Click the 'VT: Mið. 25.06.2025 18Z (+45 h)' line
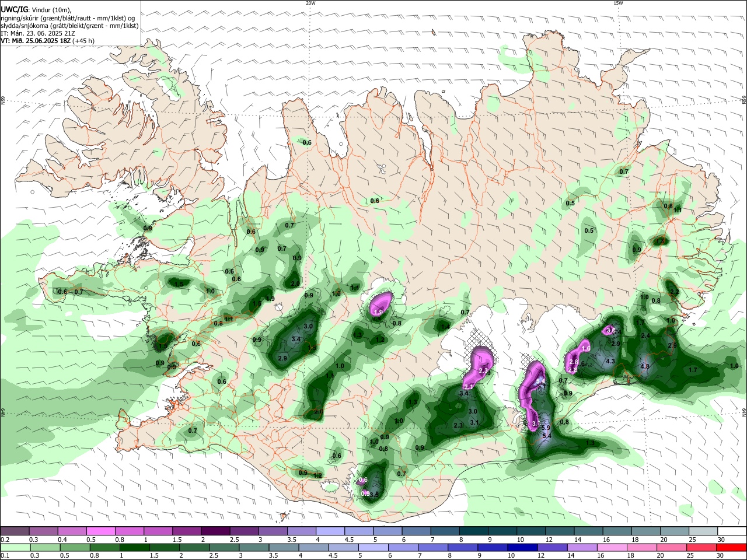This screenshot has width=747, height=560. [x=48, y=41]
